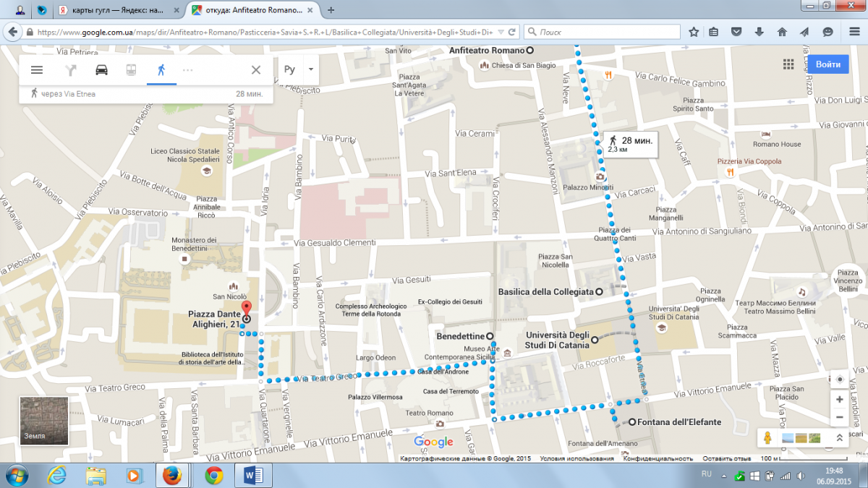This screenshot has width=868, height=488.
Task: Show my current location on map
Action: pyautogui.click(x=839, y=380)
